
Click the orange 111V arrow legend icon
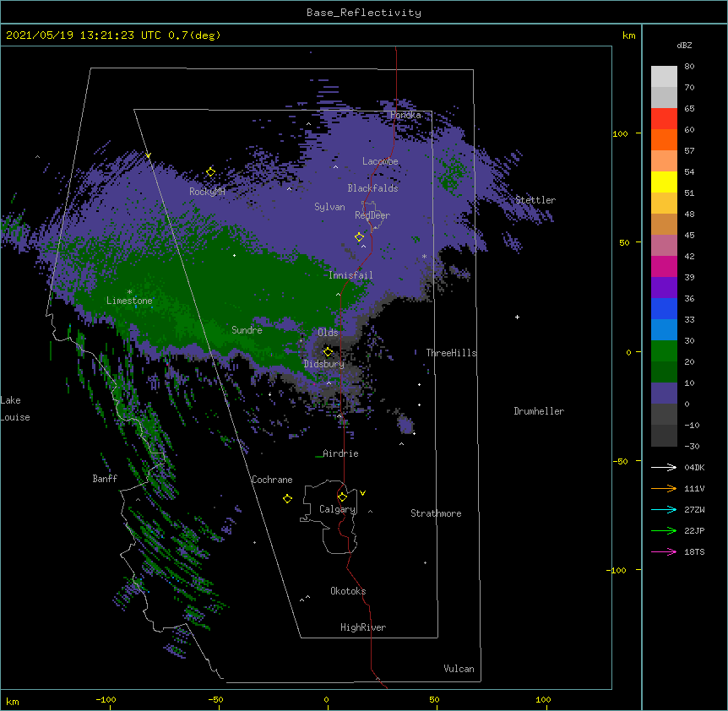point(664,488)
